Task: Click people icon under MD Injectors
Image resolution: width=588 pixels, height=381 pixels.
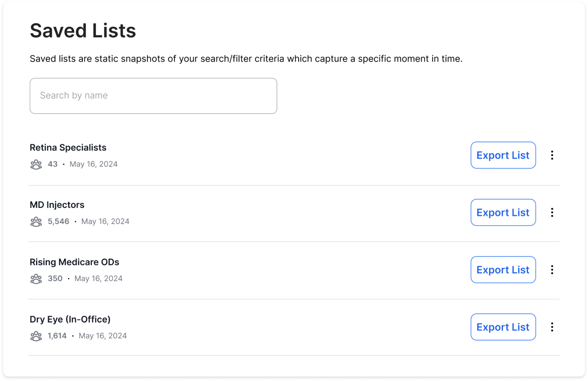Action: pyautogui.click(x=36, y=222)
